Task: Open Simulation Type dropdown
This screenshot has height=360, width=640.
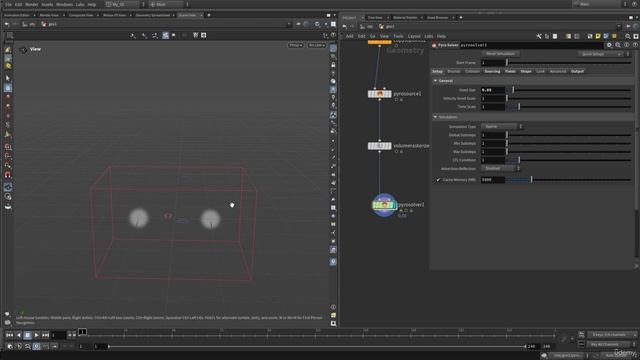Action: 502,127
